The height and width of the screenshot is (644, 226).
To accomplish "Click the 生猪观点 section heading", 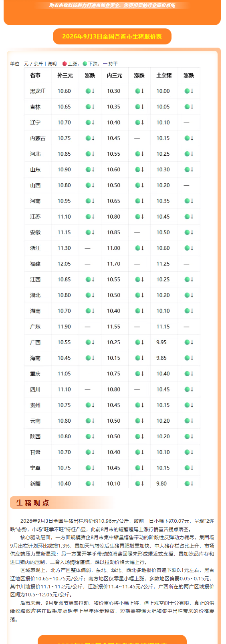I will click(33, 503).
